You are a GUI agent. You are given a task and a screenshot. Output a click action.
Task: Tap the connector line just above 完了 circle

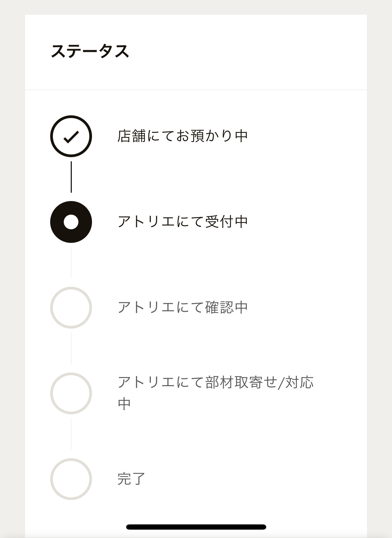[71, 434]
